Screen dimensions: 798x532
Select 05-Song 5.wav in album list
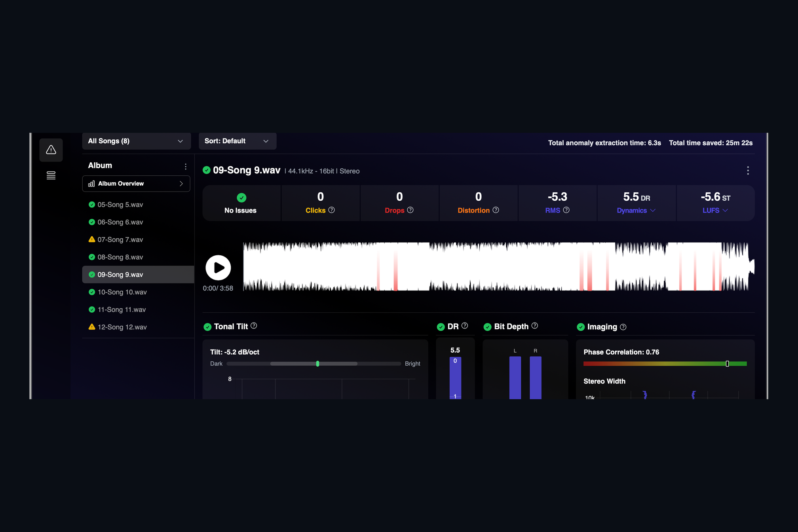pos(138,205)
